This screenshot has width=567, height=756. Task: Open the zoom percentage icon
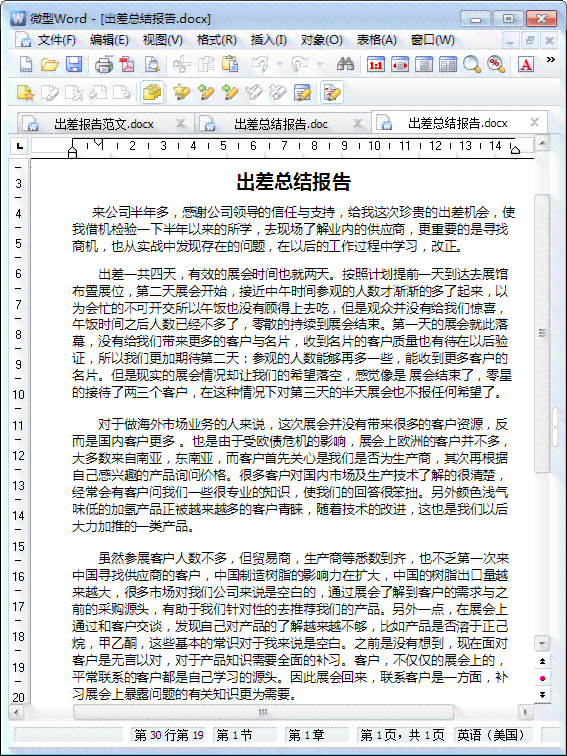496,64
